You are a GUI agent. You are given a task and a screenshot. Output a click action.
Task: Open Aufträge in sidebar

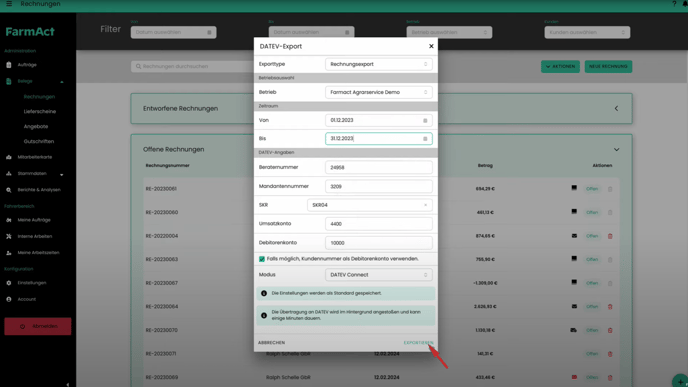[27, 65]
